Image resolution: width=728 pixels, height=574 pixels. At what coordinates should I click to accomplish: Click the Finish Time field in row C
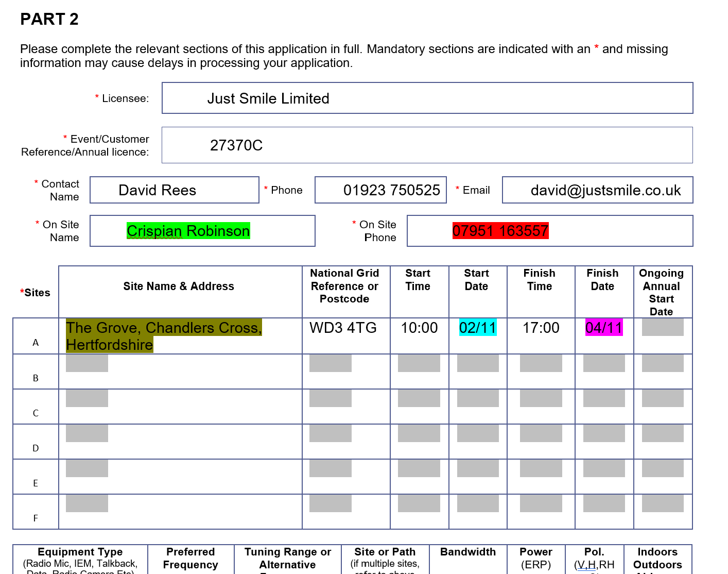point(541,398)
